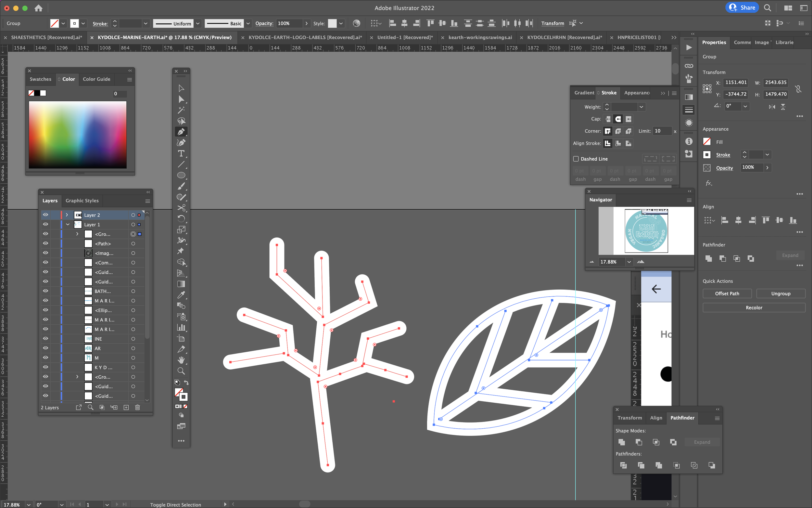Choose the Direct Selection tool

pos(181,99)
